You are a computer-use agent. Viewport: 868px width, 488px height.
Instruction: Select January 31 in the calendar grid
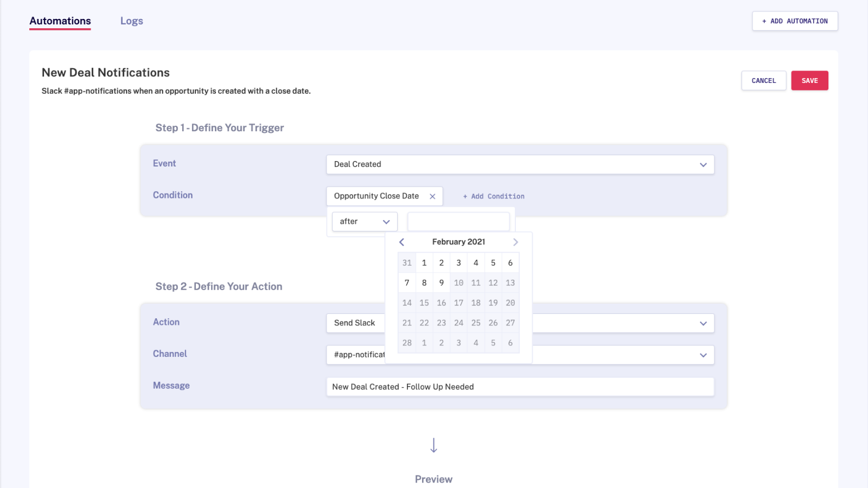click(407, 263)
